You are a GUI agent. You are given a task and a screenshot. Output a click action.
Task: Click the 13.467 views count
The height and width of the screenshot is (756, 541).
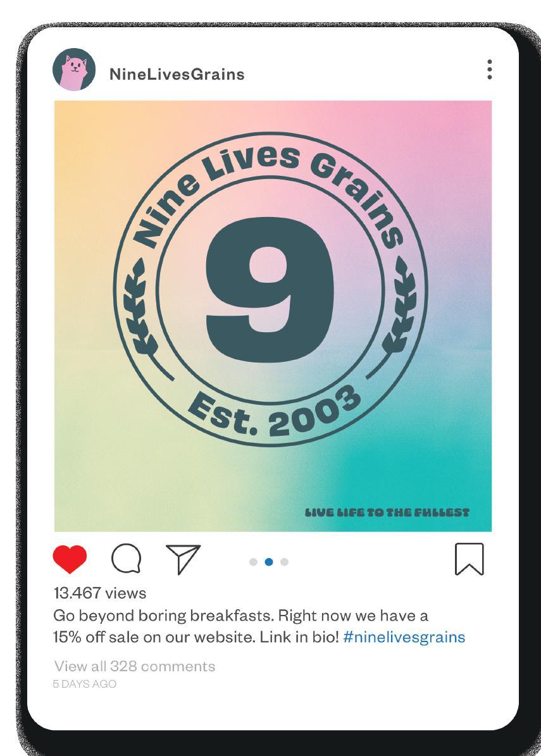100,593
